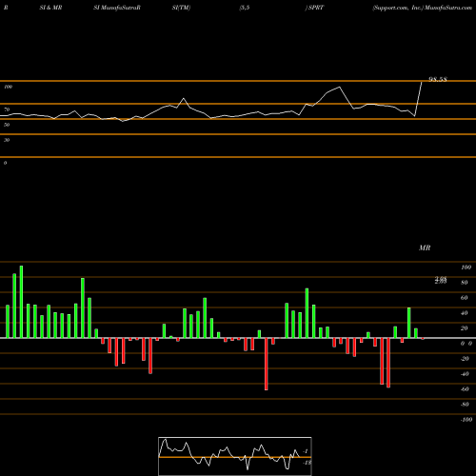This screenshot has height=476, width=476.
Task: Click the RSI value label 98.58
Action: pos(438,79)
